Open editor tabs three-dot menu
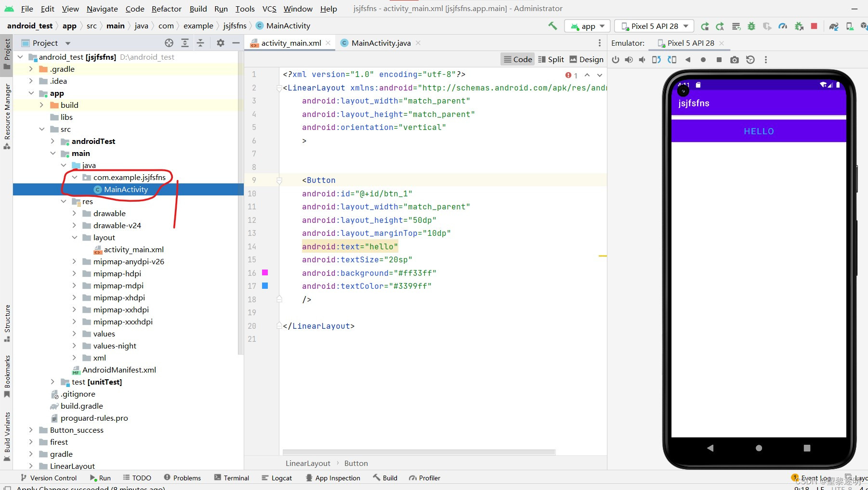868x490 pixels. point(599,43)
